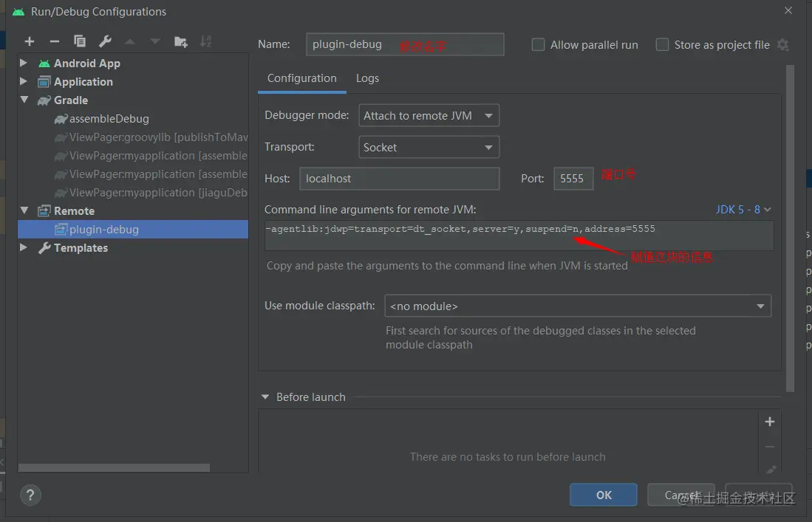Enable Store as project file checkbox

pyautogui.click(x=662, y=44)
